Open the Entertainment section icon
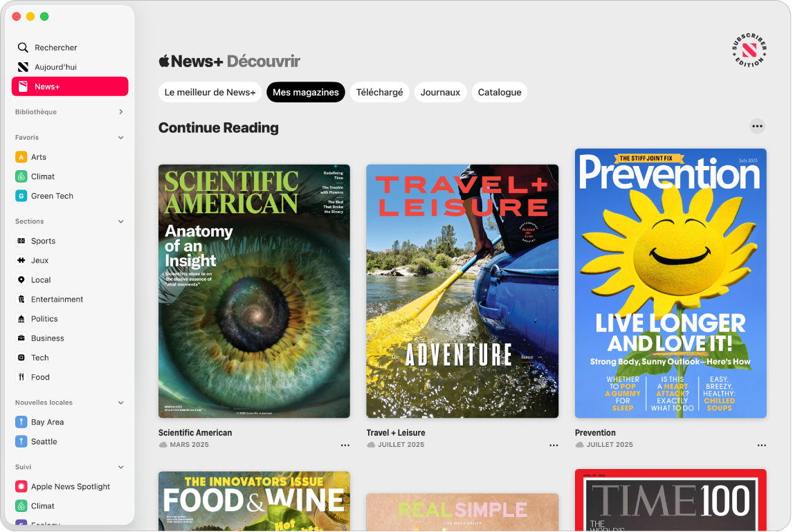This screenshot has width=793, height=532. pyautogui.click(x=21, y=299)
